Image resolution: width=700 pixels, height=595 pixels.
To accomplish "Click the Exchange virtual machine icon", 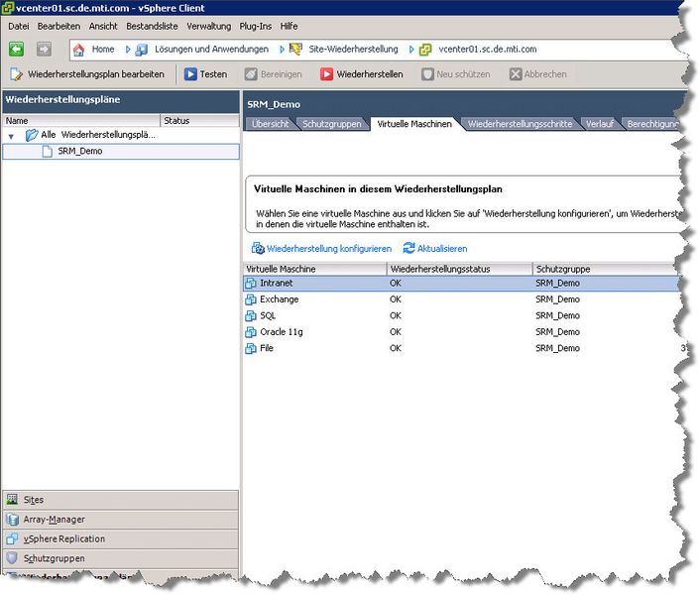I will pos(251,299).
